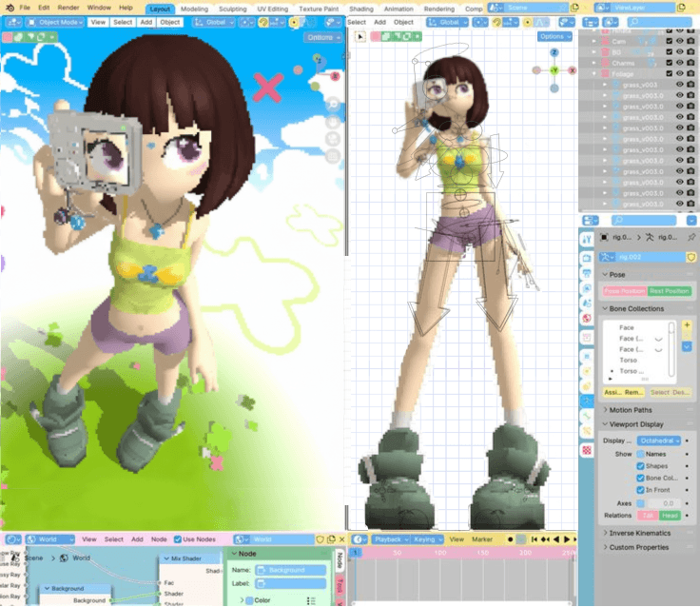The width and height of the screenshot is (700, 607).
Task: Click the fake user shield icon beside rig.002
Action: click(691, 257)
